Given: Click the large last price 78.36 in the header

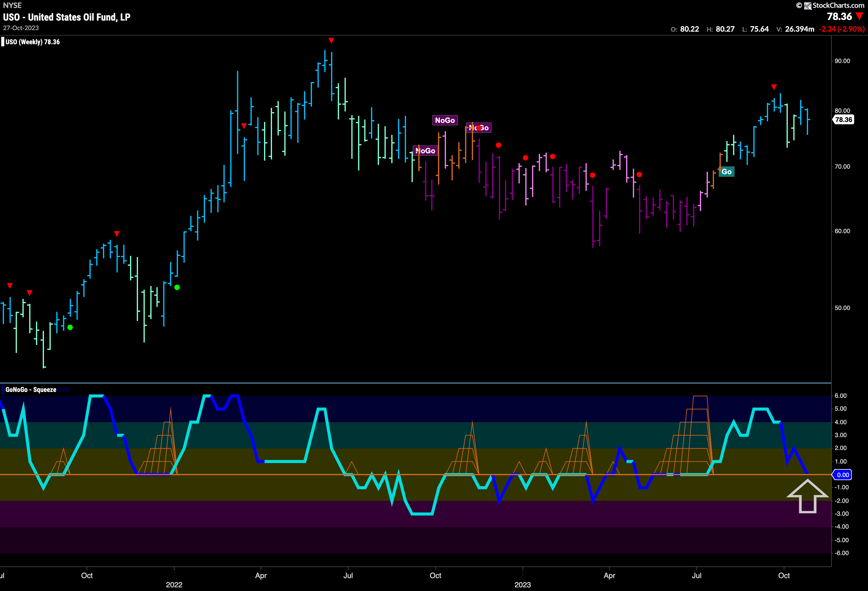Looking at the screenshot, I should tap(839, 16).
